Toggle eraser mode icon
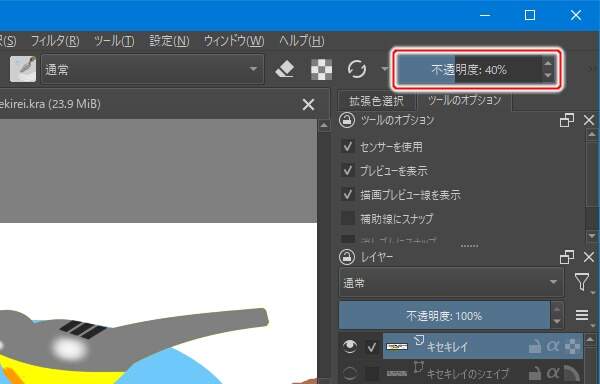This screenshot has height=384, width=600. point(285,70)
